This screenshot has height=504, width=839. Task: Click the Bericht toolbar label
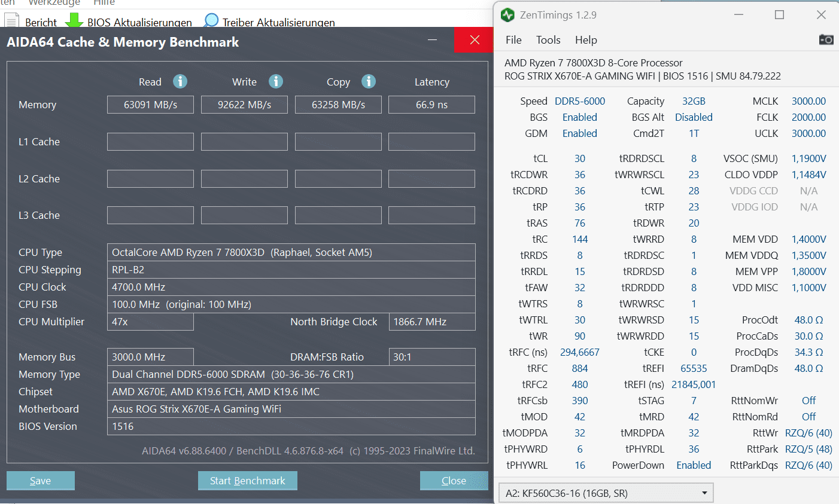point(41,22)
